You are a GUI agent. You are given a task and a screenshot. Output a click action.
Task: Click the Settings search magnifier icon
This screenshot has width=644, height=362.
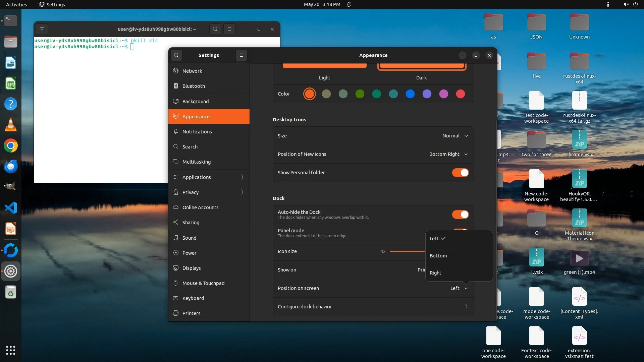[176, 55]
